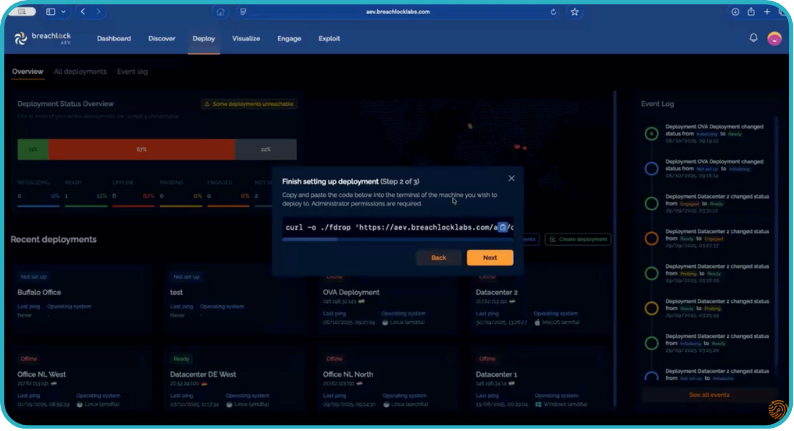This screenshot has height=431, width=794.
Task: Toggle the Safari sidebar icon
Action: pos(51,12)
